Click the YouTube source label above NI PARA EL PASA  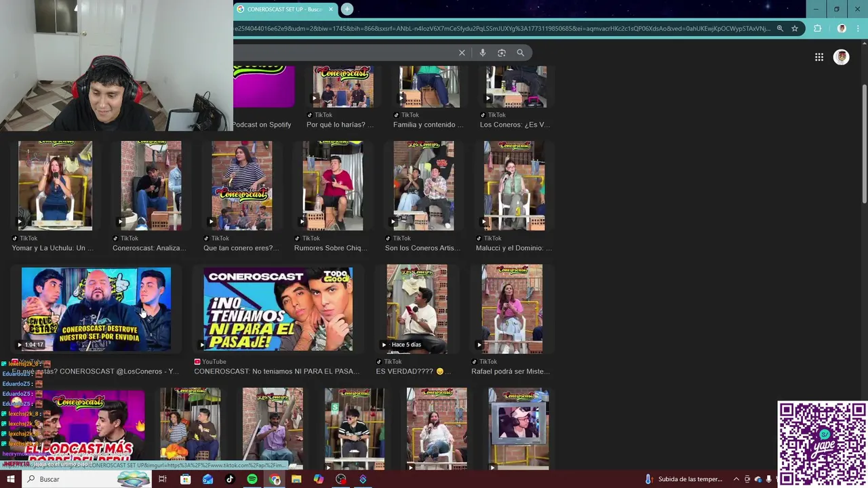click(x=210, y=362)
